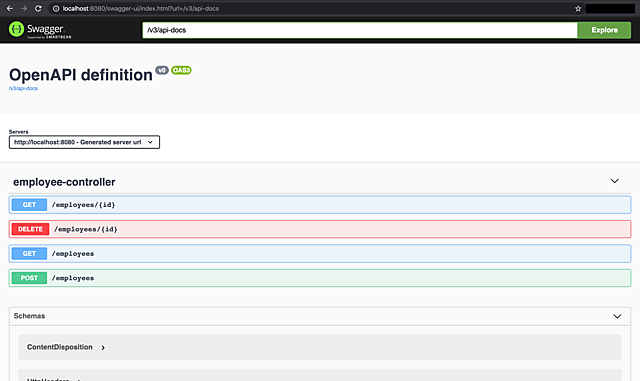This screenshot has width=640, height=381.
Task: Click the Servers label
Action: (x=18, y=131)
